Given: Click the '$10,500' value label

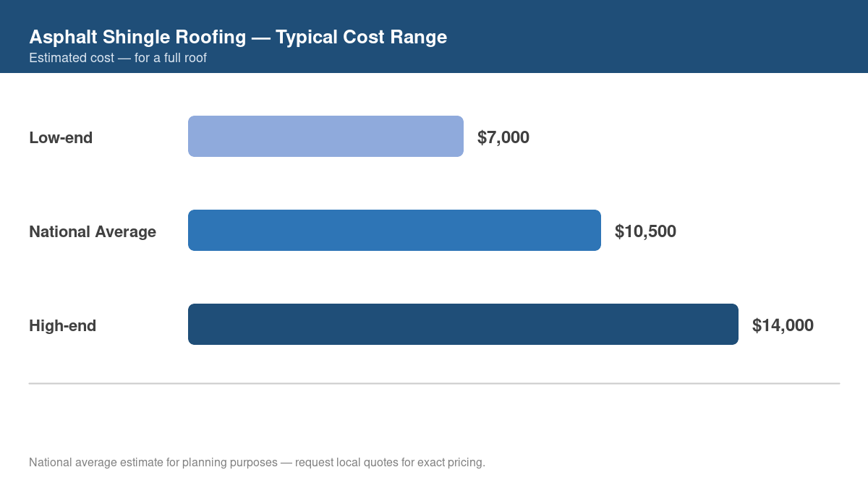Looking at the screenshot, I should click(x=645, y=231).
